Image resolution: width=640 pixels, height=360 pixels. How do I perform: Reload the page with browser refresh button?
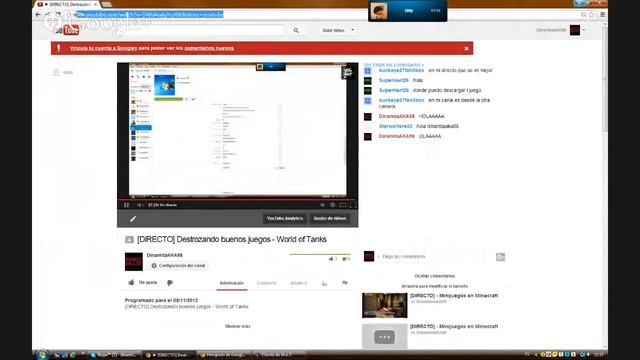click(x=58, y=15)
